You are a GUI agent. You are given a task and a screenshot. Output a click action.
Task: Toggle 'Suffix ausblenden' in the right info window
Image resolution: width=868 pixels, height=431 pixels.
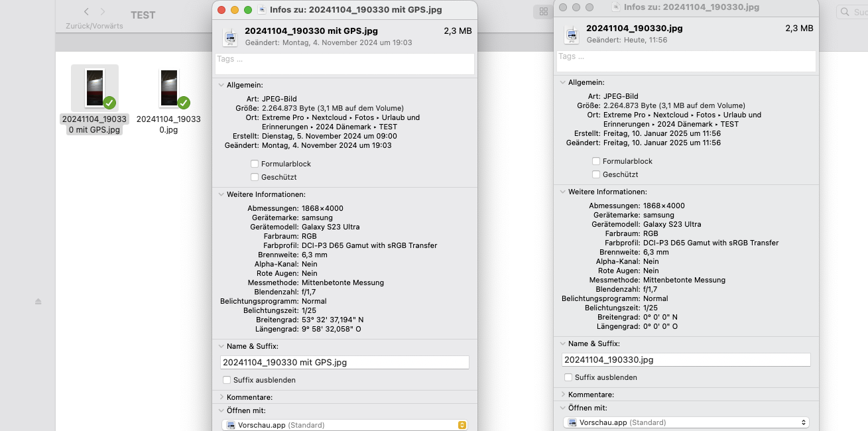tap(568, 377)
